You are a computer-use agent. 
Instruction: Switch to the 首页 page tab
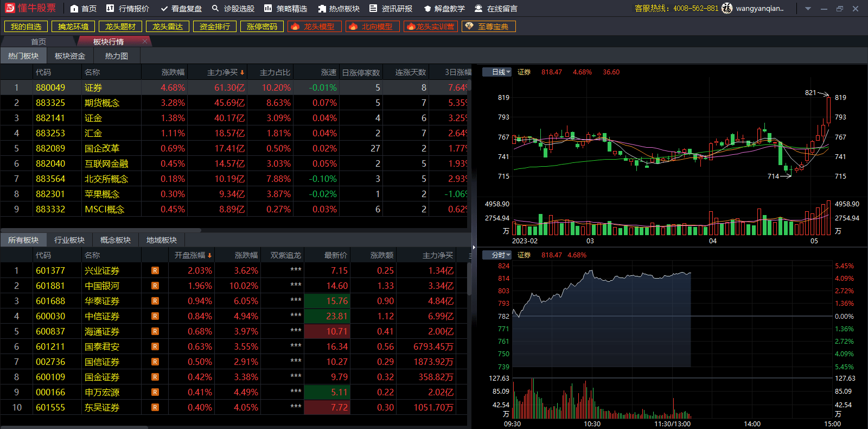(38, 42)
